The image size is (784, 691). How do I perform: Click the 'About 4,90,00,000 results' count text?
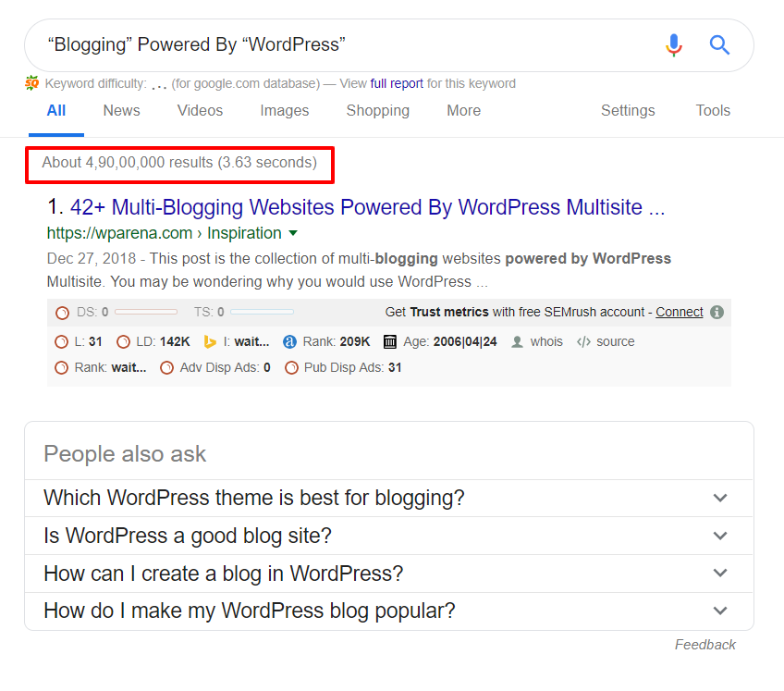[179, 163]
